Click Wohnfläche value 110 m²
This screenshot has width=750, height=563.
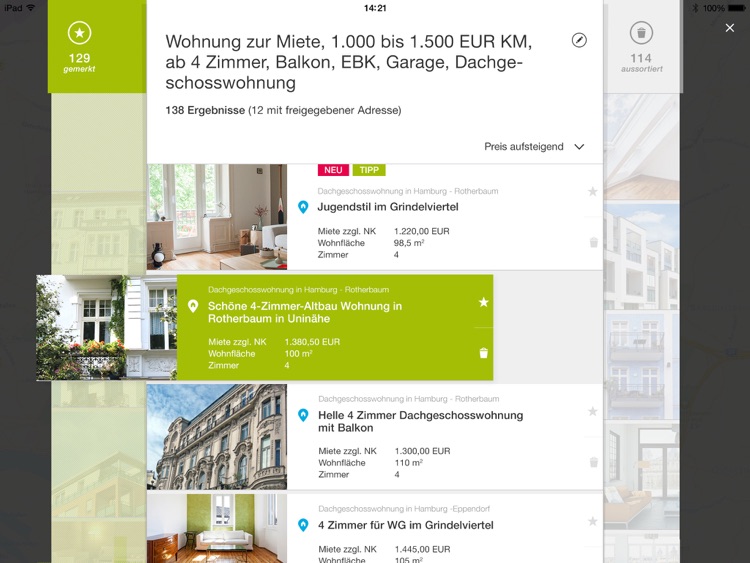click(408, 463)
